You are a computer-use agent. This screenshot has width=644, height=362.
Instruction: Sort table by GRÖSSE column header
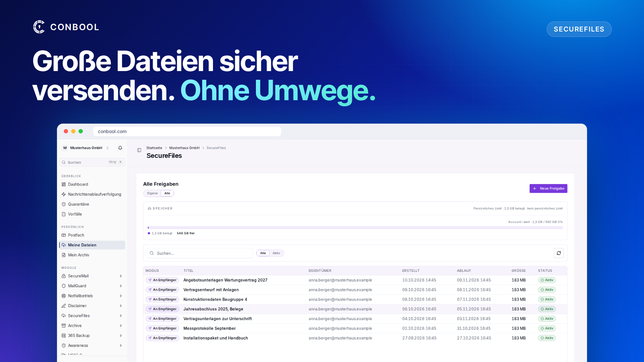518,271
